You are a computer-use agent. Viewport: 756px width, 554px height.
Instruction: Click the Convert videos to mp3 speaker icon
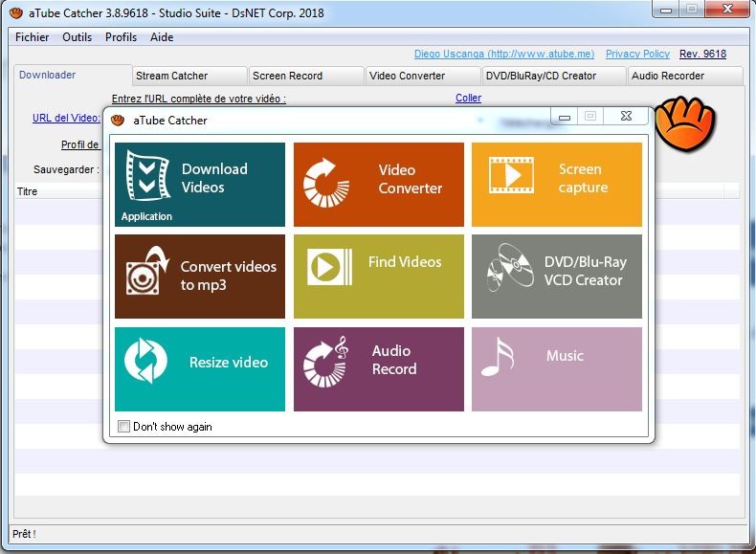(x=147, y=271)
